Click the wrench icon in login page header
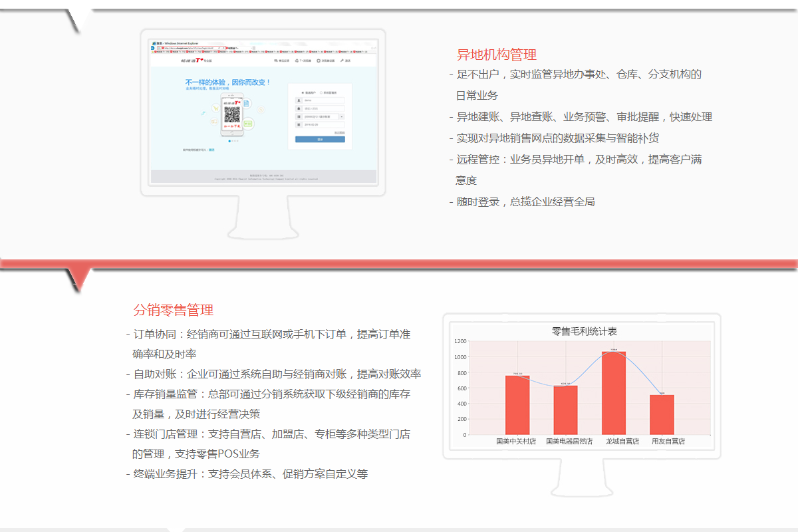 [x=342, y=61]
